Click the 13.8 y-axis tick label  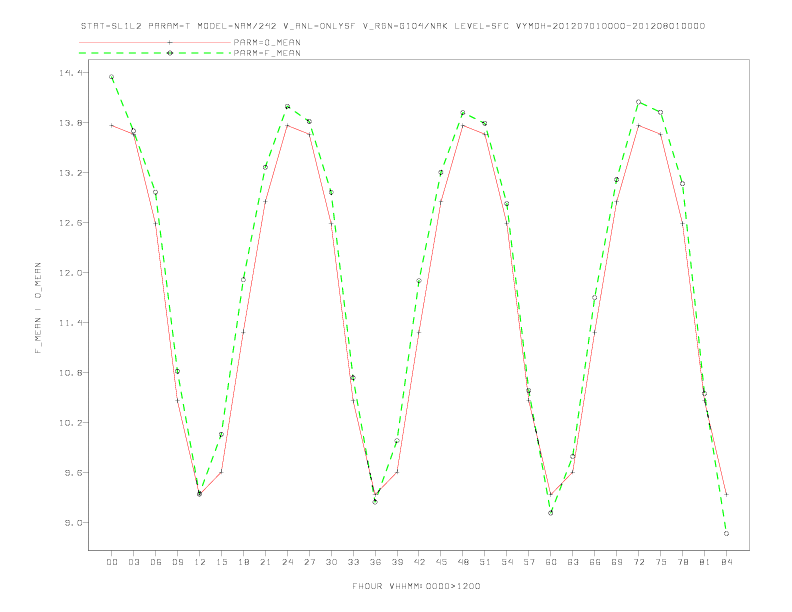(70, 123)
